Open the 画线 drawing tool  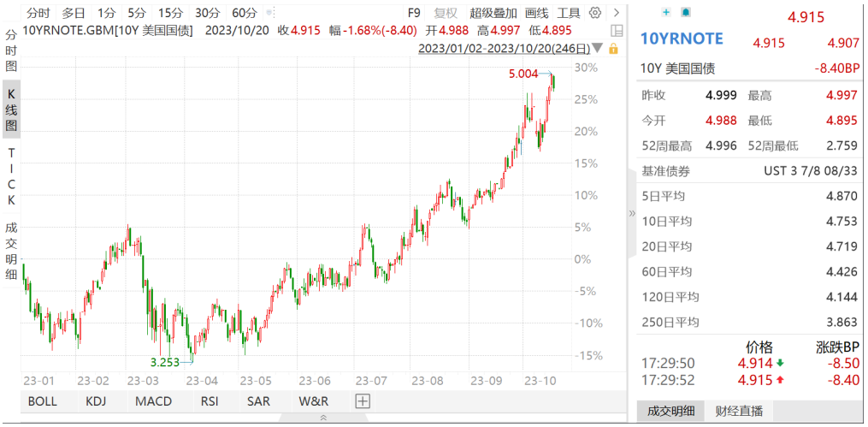pyautogui.click(x=536, y=13)
